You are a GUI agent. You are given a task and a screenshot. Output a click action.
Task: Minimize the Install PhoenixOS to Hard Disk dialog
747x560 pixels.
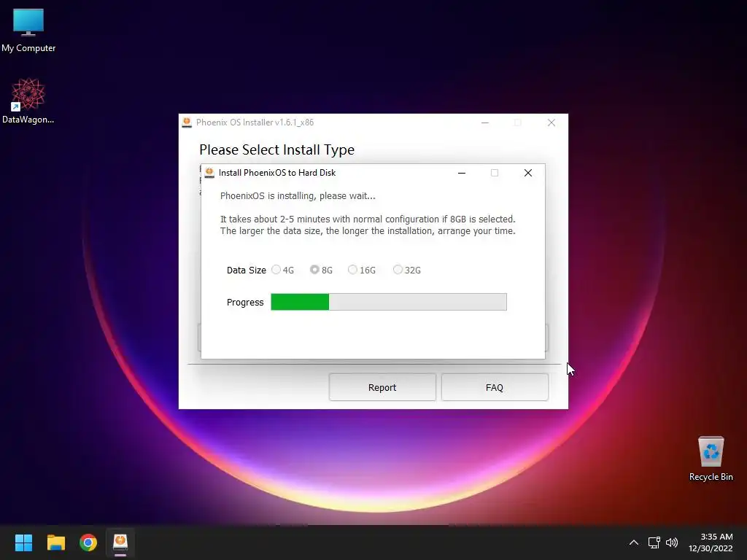click(462, 173)
